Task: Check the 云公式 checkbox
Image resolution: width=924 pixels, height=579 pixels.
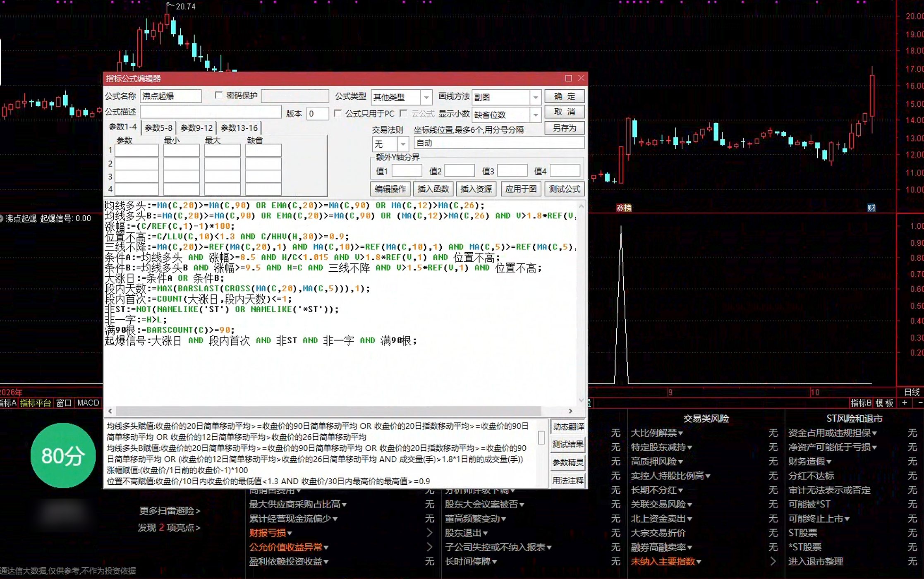Action: [404, 113]
